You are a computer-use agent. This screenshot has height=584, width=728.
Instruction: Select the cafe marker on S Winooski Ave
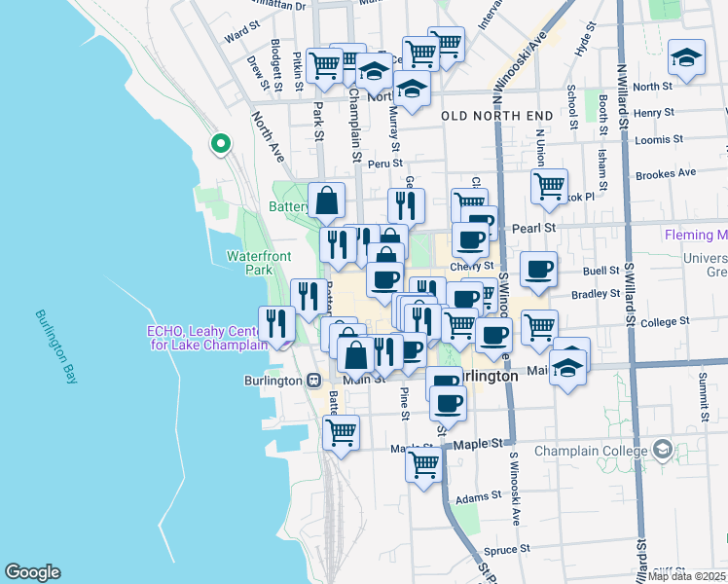pyautogui.click(x=494, y=337)
